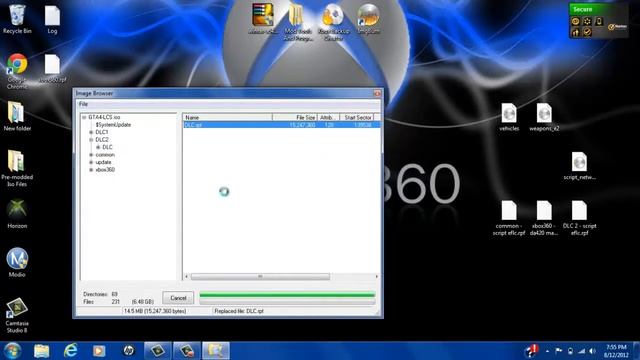The width and height of the screenshot is (640, 360).
Task: Open the Windows Start menu
Action: pos(12,351)
